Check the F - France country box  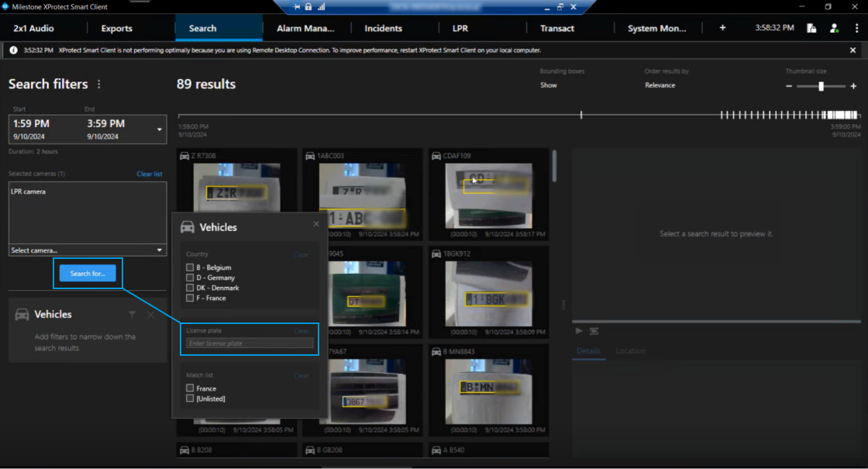[190, 298]
